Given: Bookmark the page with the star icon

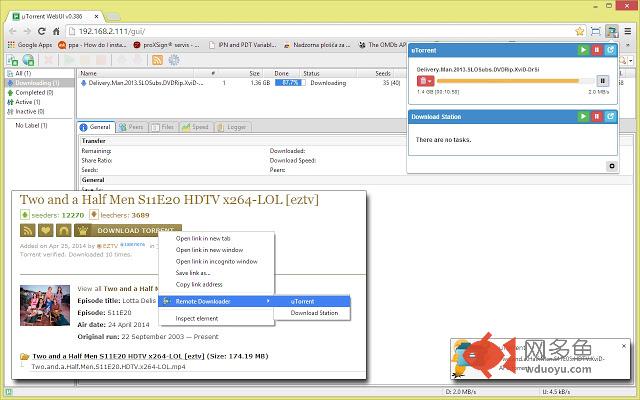Looking at the screenshot, I should click(580, 31).
